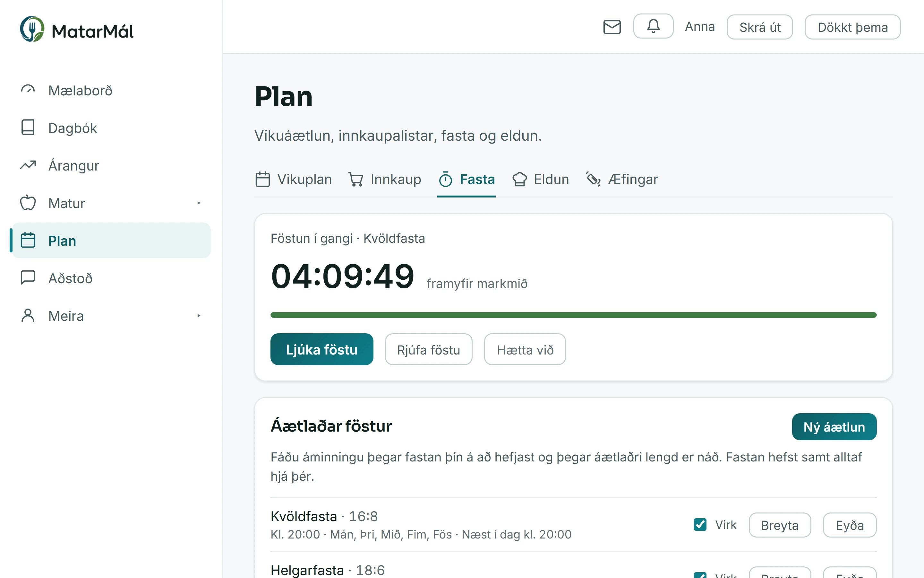Open the mail envelope icon
Viewport: 924px width, 578px height.
[612, 27]
